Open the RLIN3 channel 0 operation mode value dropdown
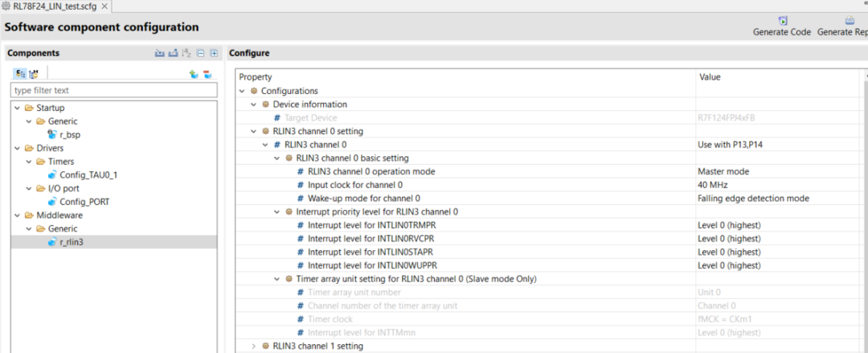This screenshot has width=868, height=353. pos(778,171)
